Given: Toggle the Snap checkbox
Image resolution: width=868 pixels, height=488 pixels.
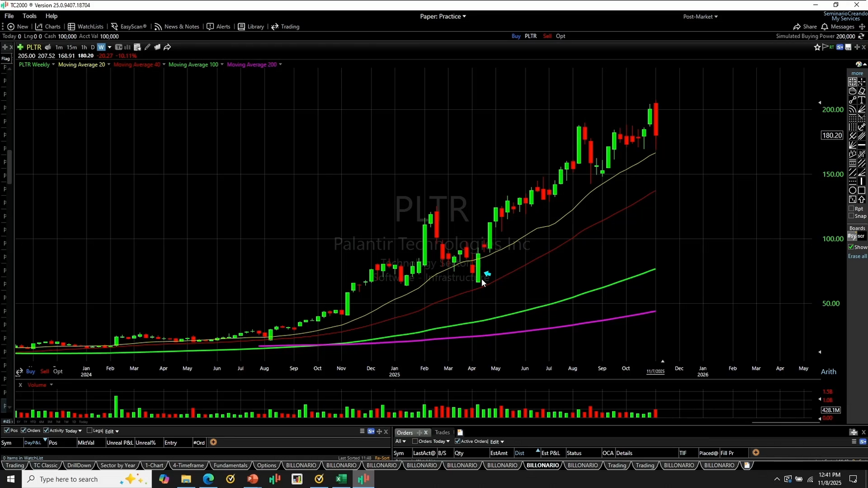Looking at the screenshot, I should (851, 216).
